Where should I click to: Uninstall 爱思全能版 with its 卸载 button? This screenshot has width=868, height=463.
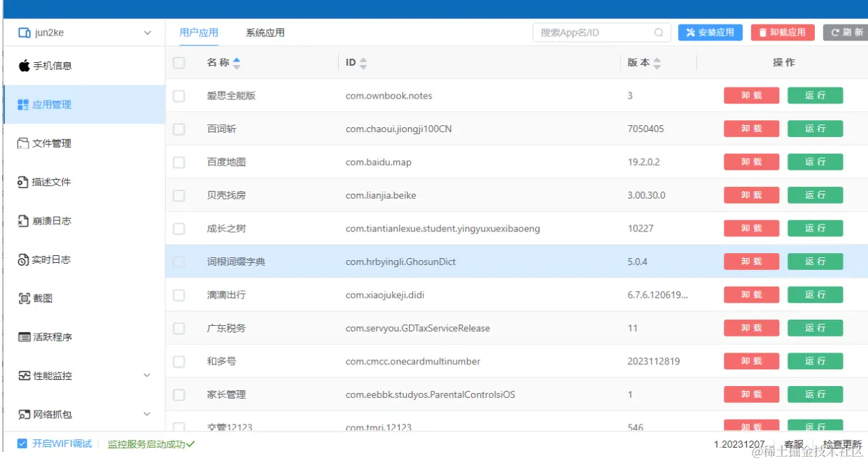(x=752, y=96)
